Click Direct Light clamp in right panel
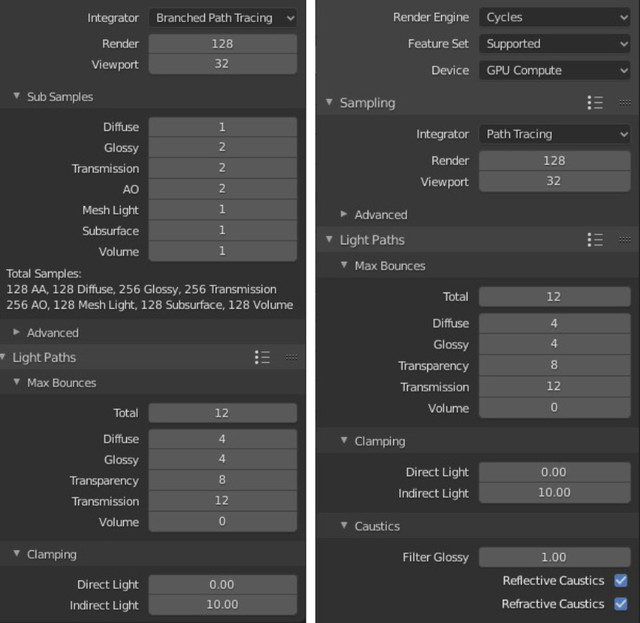640x623 pixels. click(554, 472)
